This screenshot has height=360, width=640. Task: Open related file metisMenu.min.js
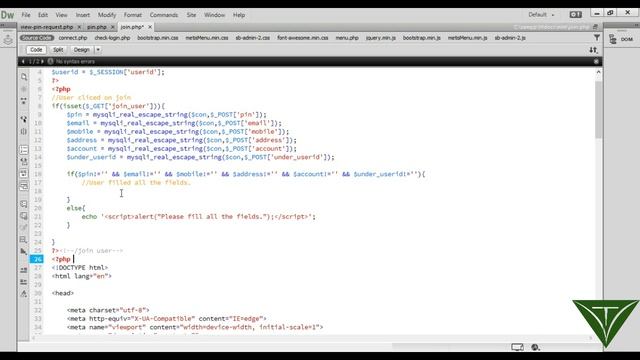pyautogui.click(x=467, y=38)
